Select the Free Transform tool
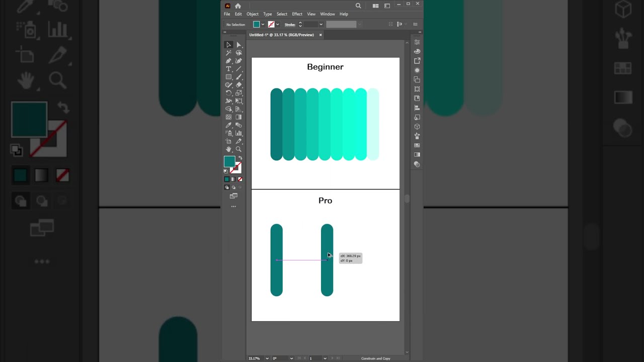Viewport: 644px width, 362px height. 238,101
